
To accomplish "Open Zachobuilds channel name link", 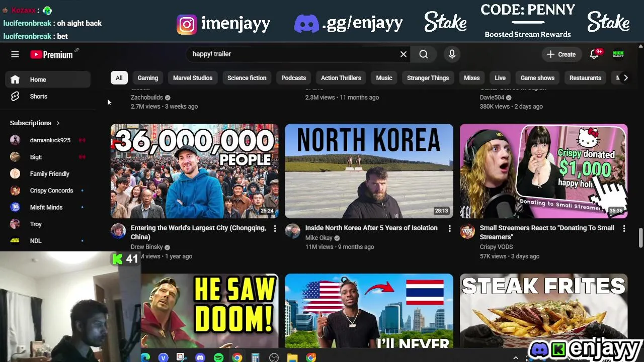I will tap(147, 98).
